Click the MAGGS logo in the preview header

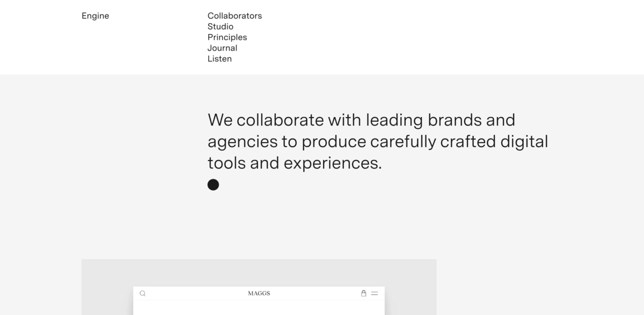tap(259, 294)
